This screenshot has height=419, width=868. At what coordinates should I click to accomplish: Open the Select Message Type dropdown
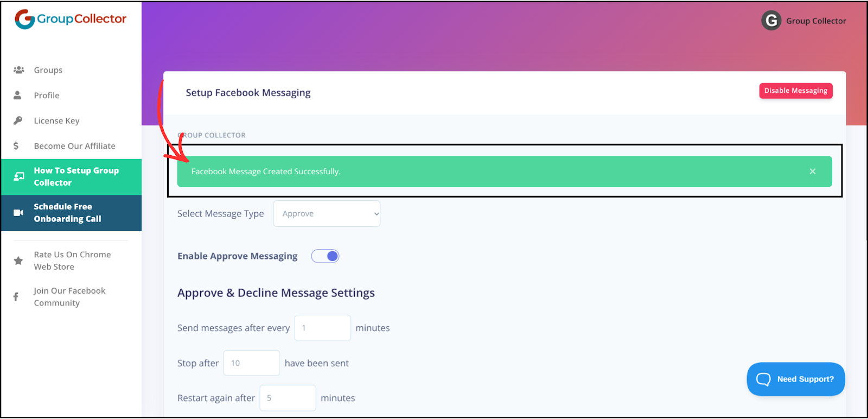coord(327,214)
